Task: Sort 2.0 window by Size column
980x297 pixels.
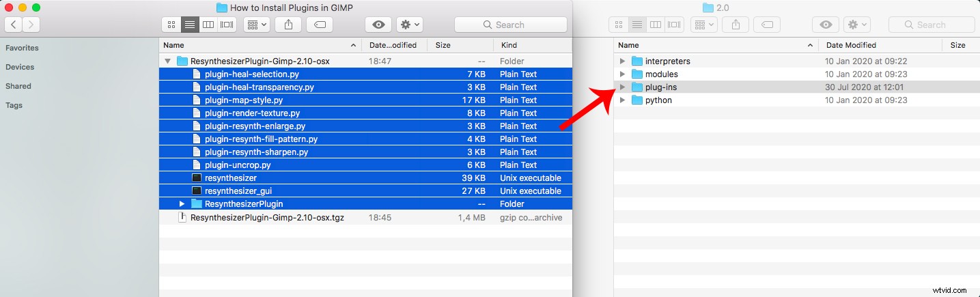Action: click(x=961, y=45)
